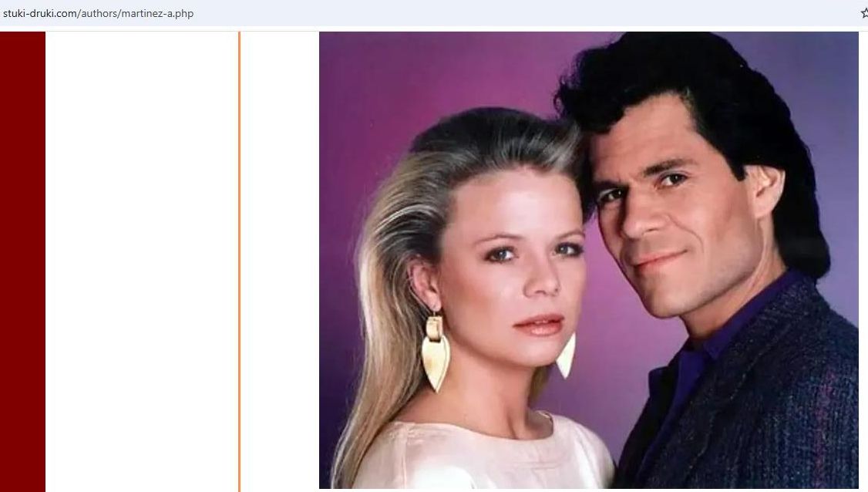Screen dimensions: 868x492
Task: Click the woman's pale pink blouse
Action: tap(482, 454)
